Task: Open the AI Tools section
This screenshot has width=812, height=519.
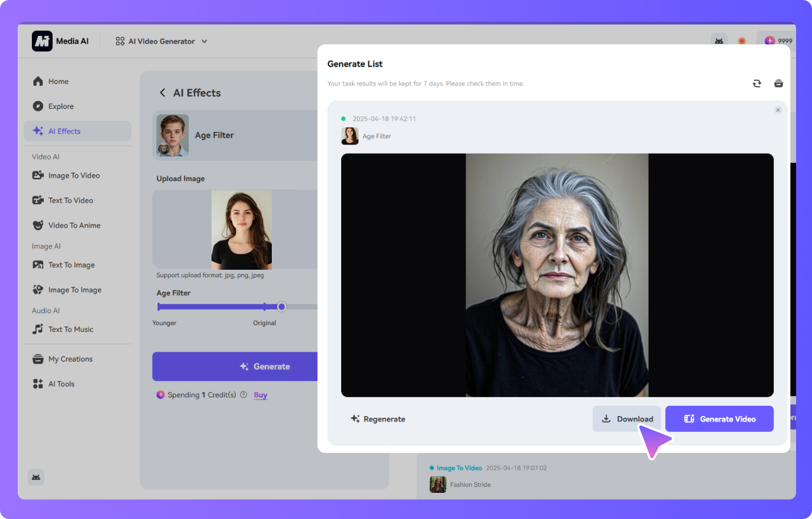Action: (60, 384)
